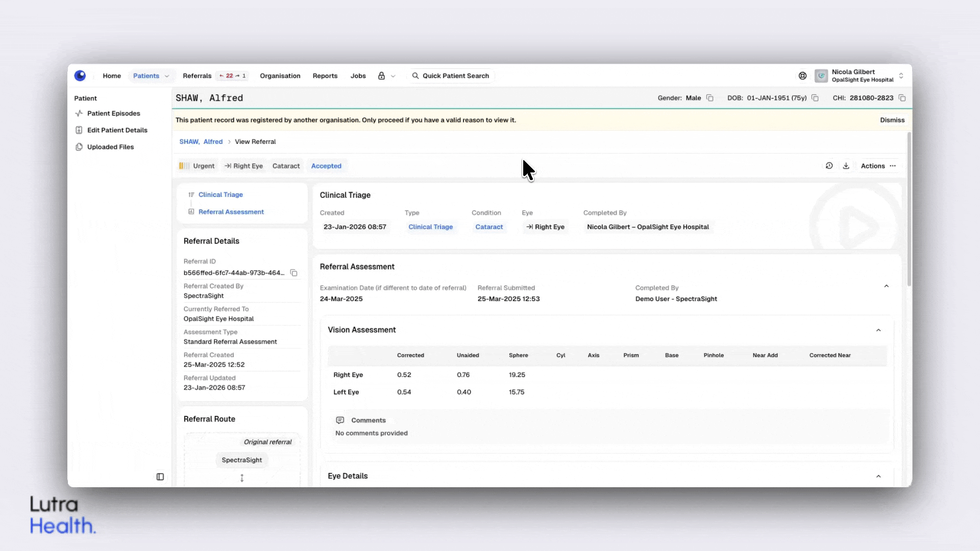The height and width of the screenshot is (551, 980).
Task: Open the Reports menu item
Action: coord(325,76)
